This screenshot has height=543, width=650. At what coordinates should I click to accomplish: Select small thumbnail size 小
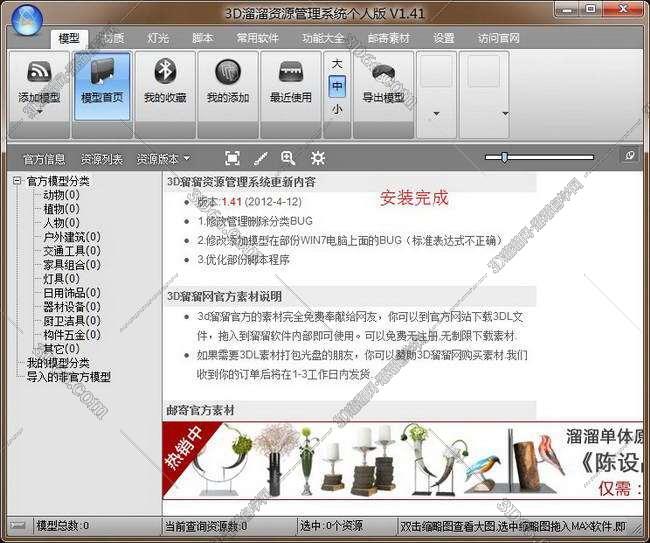coord(337,109)
